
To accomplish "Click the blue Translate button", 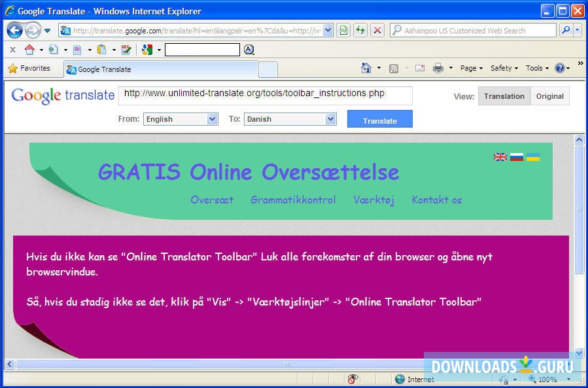I will (380, 119).
